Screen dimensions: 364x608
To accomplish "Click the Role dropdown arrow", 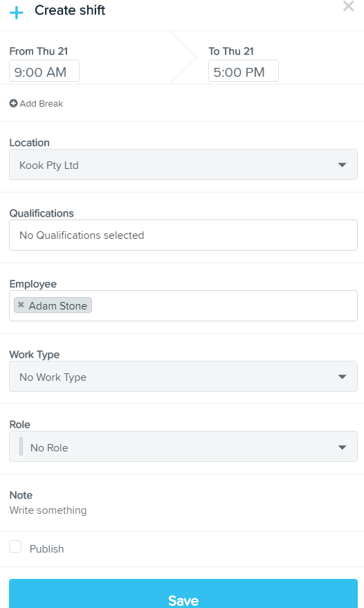I will (342, 447).
